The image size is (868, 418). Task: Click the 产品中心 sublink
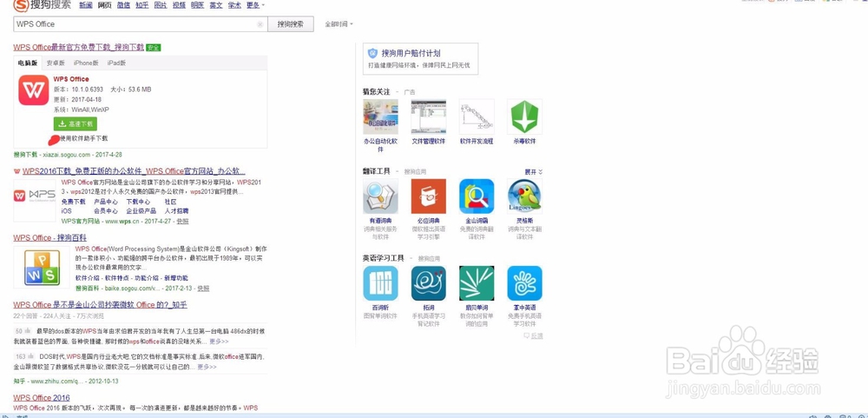(106, 202)
